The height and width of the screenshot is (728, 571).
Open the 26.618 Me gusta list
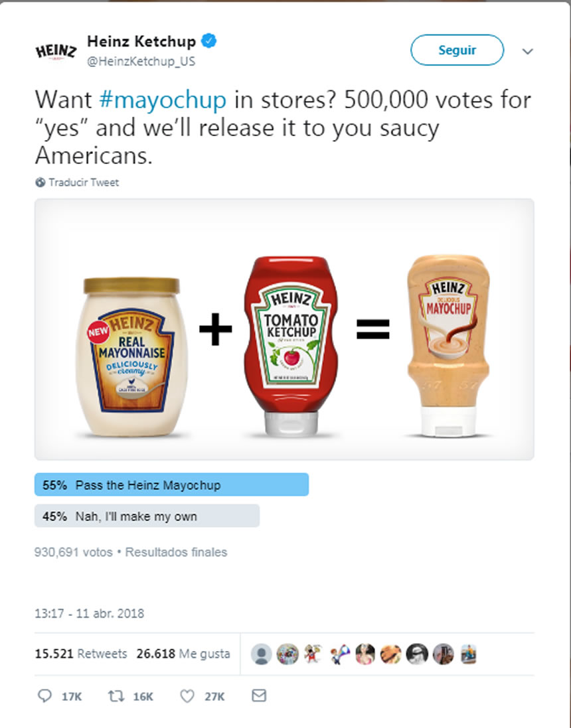pos(183,654)
